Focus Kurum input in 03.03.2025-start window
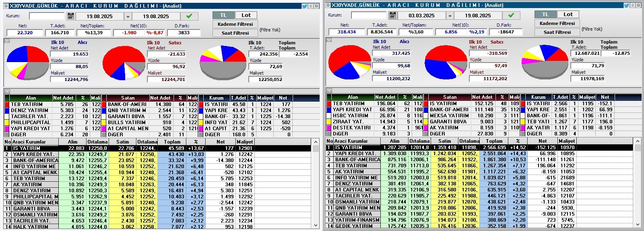Image resolution: width=644 pixels, height=231 pixels. [x=369, y=15]
